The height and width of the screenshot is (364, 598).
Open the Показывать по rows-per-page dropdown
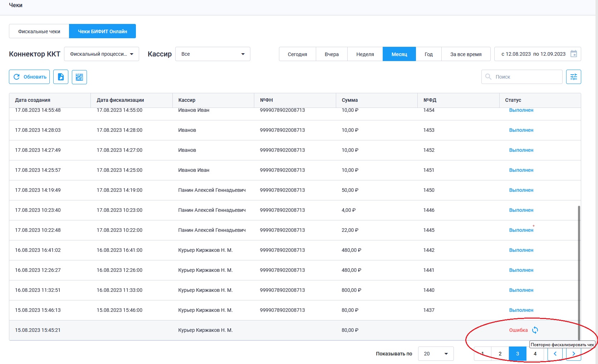click(x=436, y=354)
